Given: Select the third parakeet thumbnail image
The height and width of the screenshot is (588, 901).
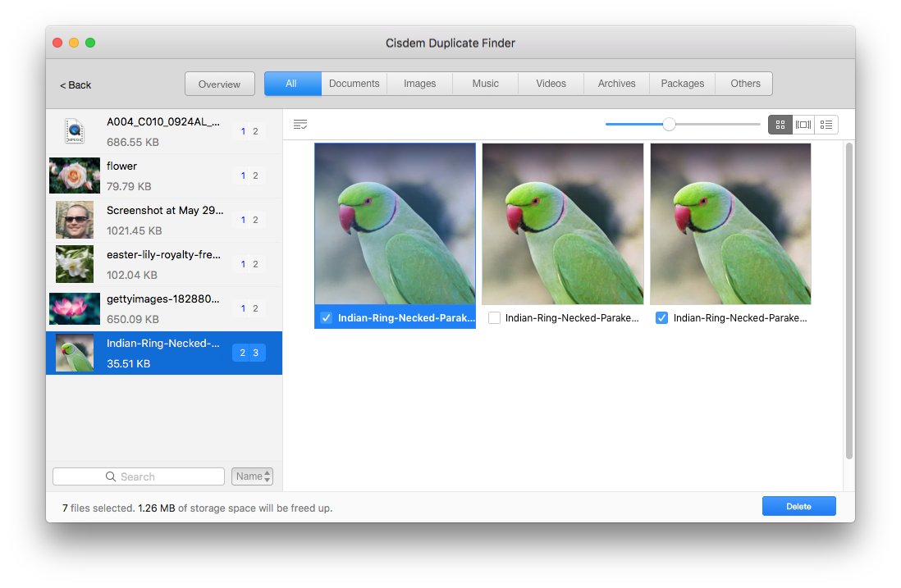Looking at the screenshot, I should point(730,224).
